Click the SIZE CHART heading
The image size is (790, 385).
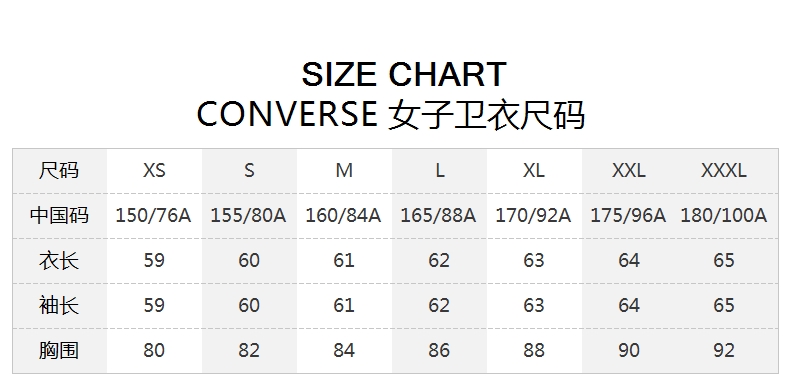click(404, 74)
